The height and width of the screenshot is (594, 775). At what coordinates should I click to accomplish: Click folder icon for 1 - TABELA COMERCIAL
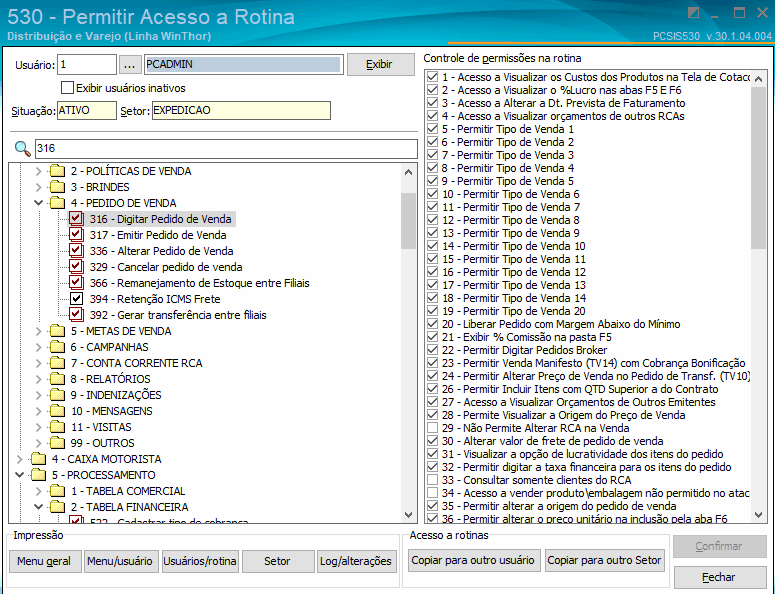point(57,491)
